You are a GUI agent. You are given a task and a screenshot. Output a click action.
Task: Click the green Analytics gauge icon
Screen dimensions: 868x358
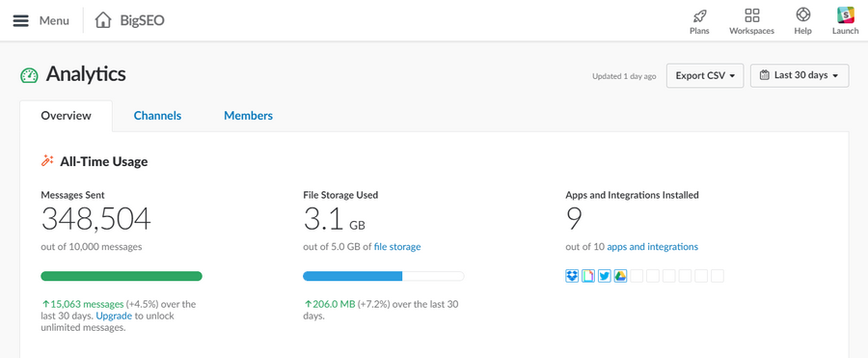[x=29, y=75]
